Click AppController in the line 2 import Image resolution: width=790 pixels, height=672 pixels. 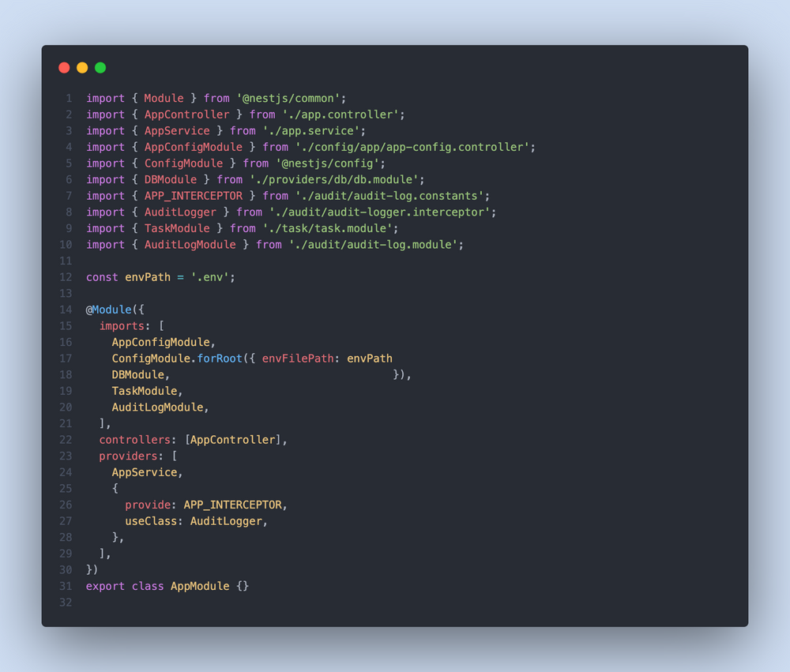[x=187, y=115]
